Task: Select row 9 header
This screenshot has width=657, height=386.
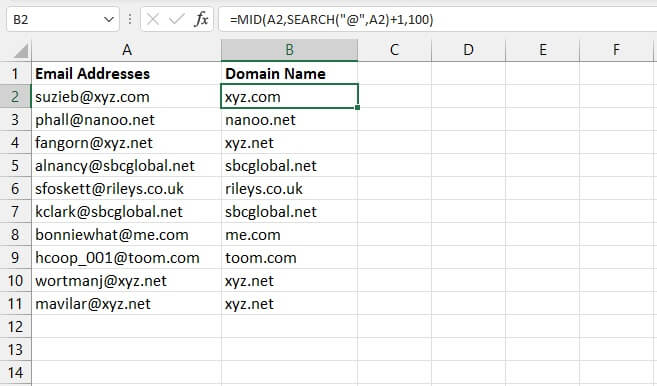Action: coord(16,258)
